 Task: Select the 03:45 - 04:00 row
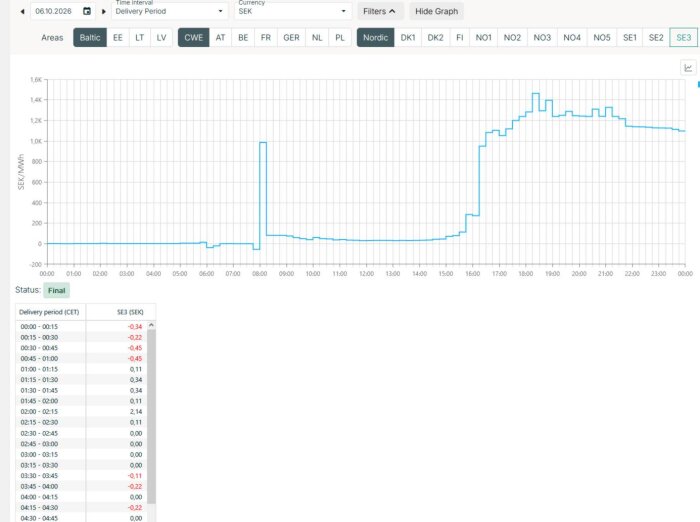click(82, 487)
